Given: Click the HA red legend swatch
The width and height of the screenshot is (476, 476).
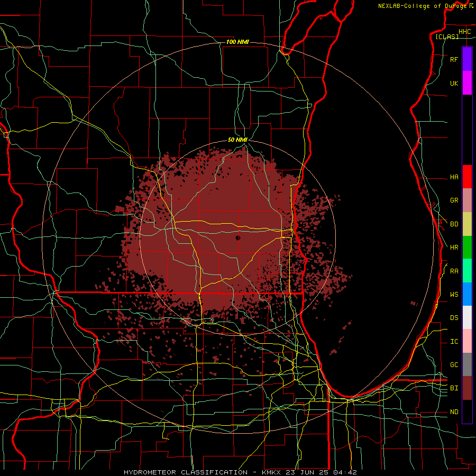Looking at the screenshot, I should tap(467, 177).
